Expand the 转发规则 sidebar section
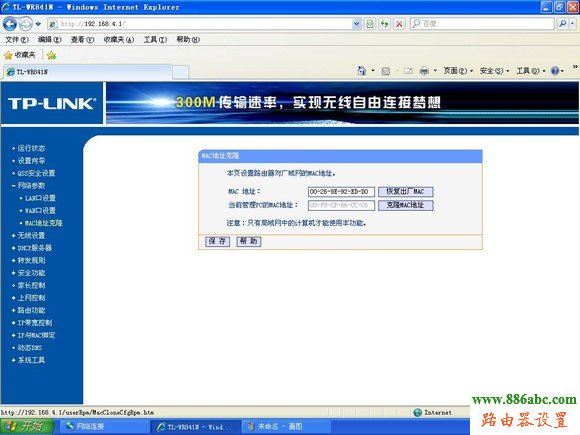Viewport: 580px width, 435px height. [x=31, y=260]
